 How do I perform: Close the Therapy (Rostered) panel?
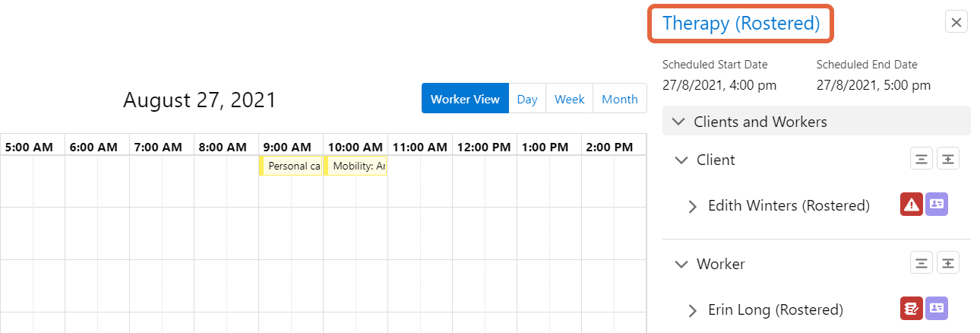pyautogui.click(x=956, y=22)
